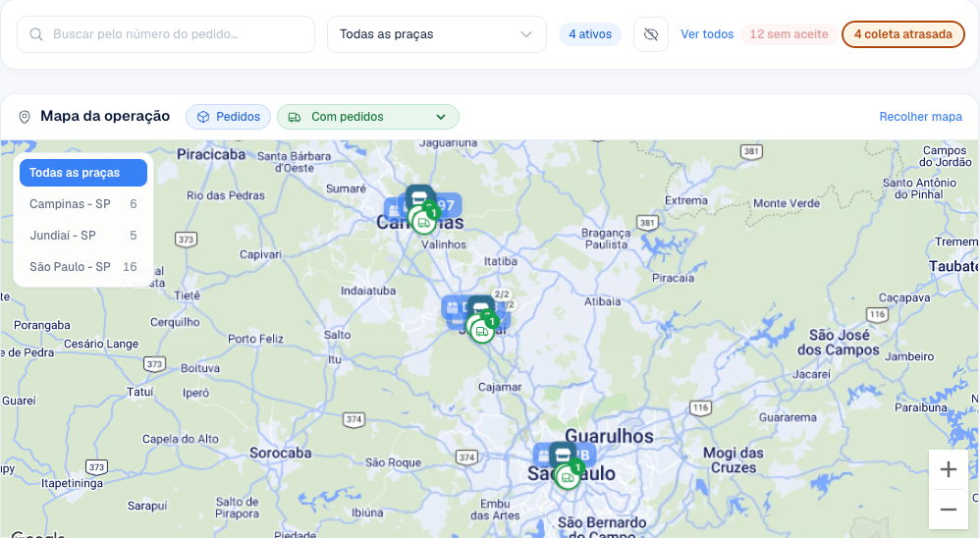Click the store marker in Jundiaí
The width and height of the screenshot is (980, 538).
click(480, 307)
